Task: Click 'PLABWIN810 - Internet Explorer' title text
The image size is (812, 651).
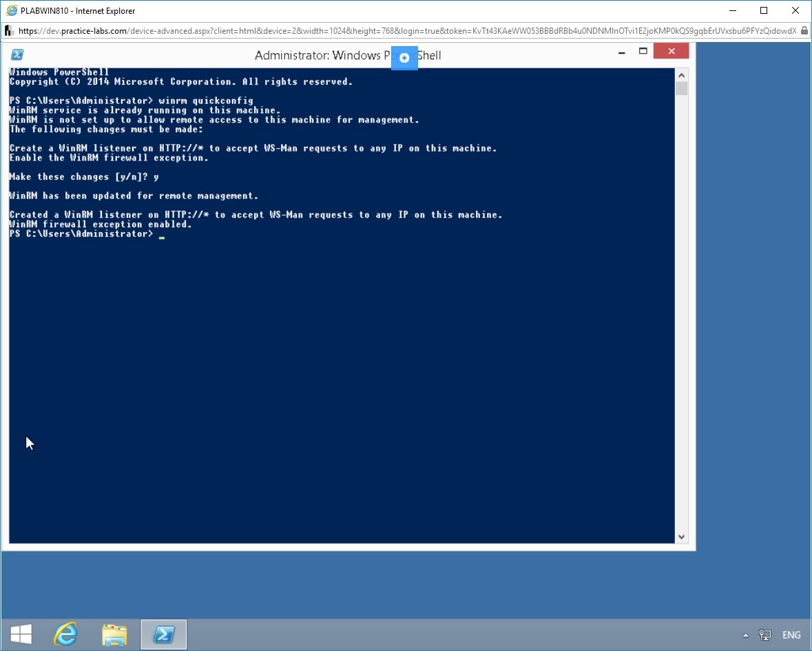Action: click(78, 11)
